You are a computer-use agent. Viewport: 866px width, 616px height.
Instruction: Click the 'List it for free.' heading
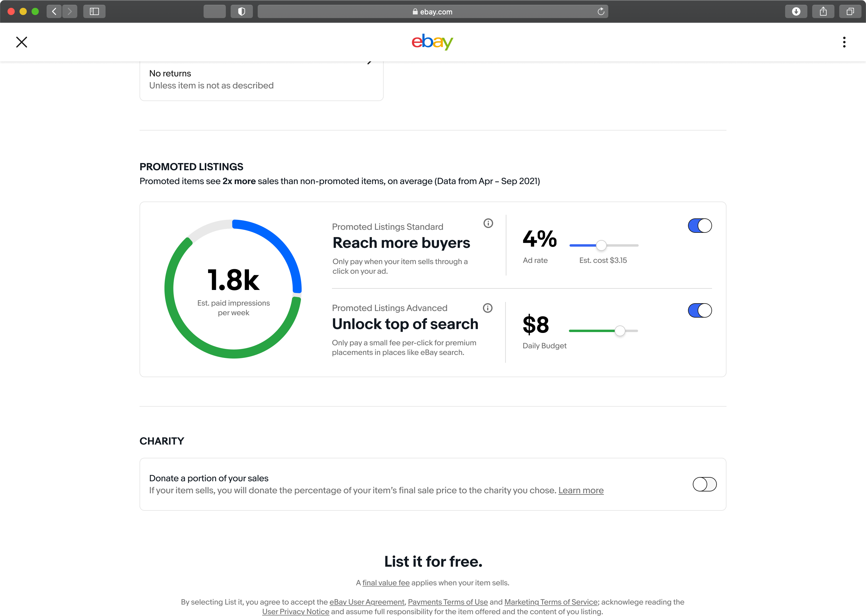tap(433, 562)
